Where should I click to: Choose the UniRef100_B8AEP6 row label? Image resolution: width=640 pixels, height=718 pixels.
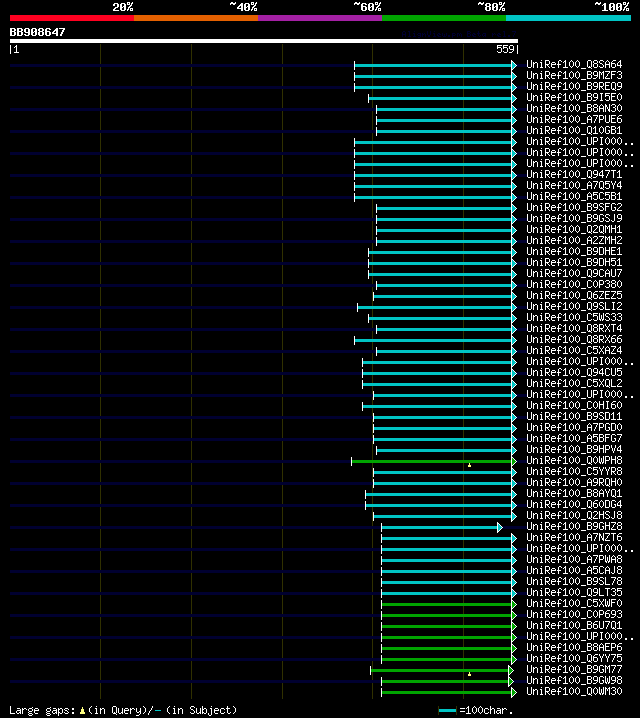point(574,647)
